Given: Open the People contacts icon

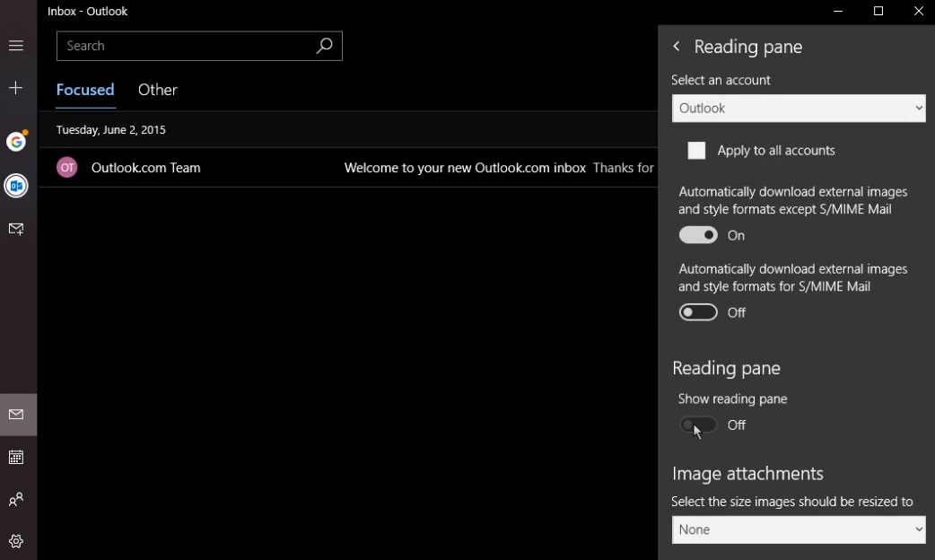Looking at the screenshot, I should (16, 499).
